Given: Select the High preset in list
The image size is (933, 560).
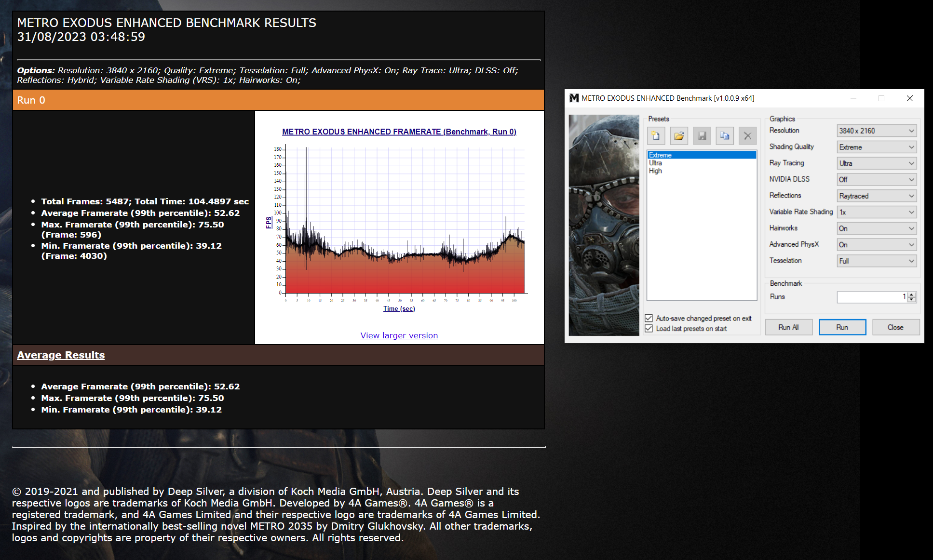Looking at the screenshot, I should pos(655,171).
